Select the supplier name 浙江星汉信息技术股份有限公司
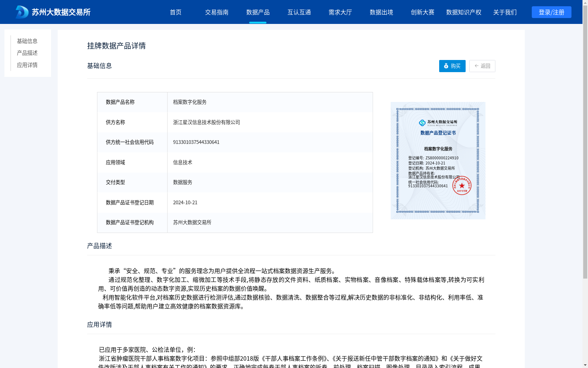 pos(207,122)
